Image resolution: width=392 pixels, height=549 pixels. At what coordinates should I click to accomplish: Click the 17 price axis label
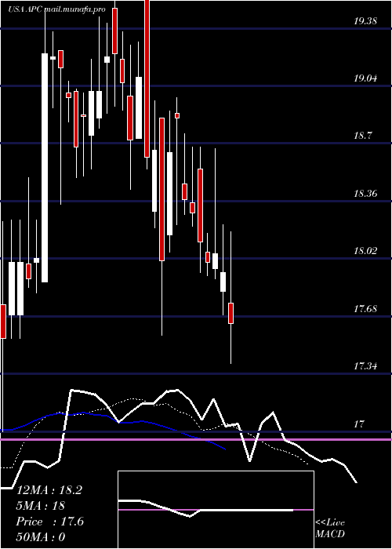click(x=359, y=424)
